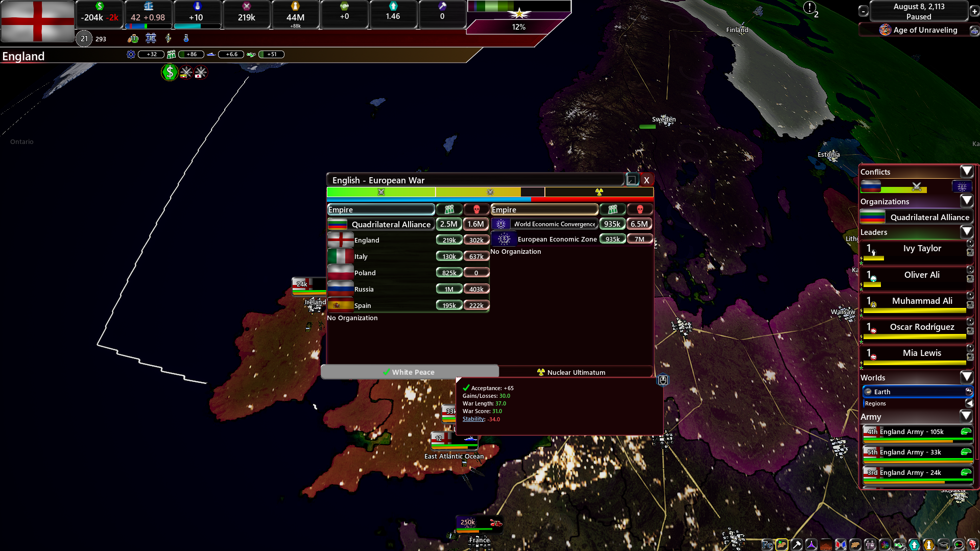
Task: Click the round 21 level badge
Action: tap(84, 38)
